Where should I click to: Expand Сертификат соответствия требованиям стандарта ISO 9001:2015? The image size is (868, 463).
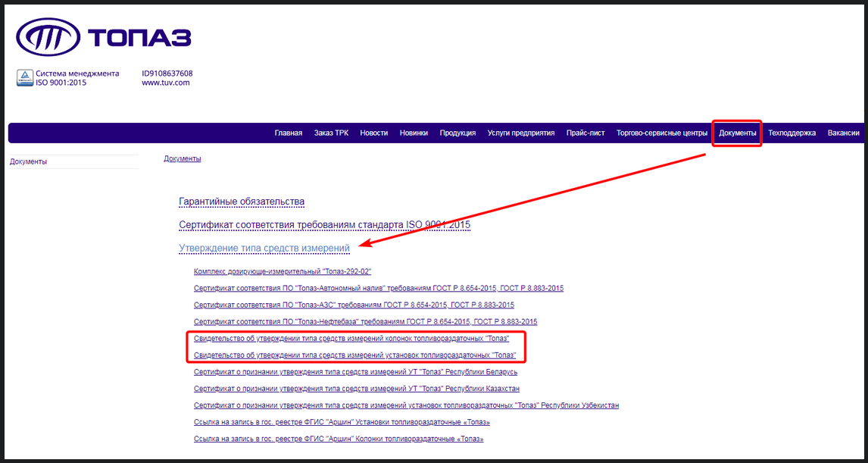point(324,225)
